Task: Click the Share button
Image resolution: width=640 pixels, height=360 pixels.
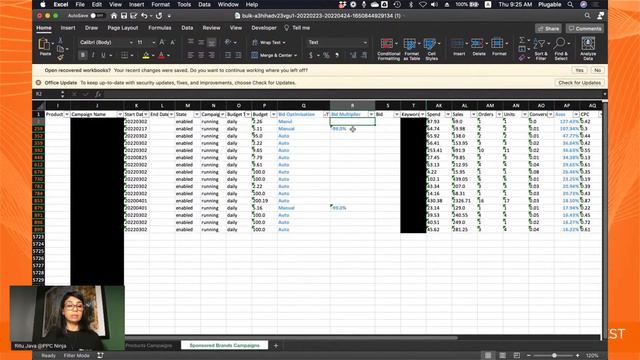Action: (x=548, y=29)
